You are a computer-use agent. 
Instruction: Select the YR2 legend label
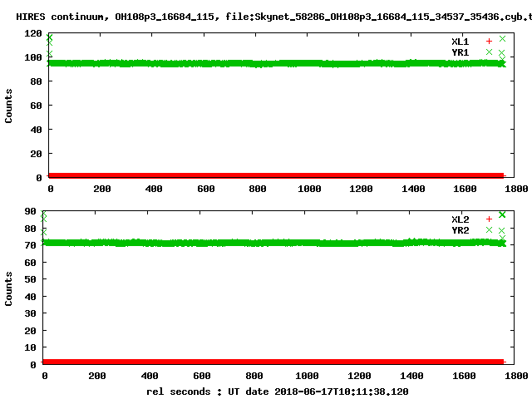point(460,230)
